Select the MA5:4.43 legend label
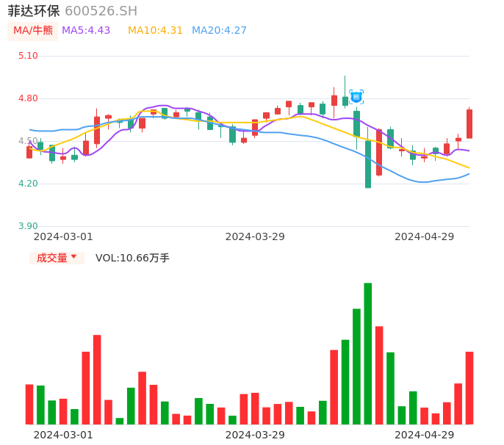Viewport: 504px width, 445px height. [86, 31]
